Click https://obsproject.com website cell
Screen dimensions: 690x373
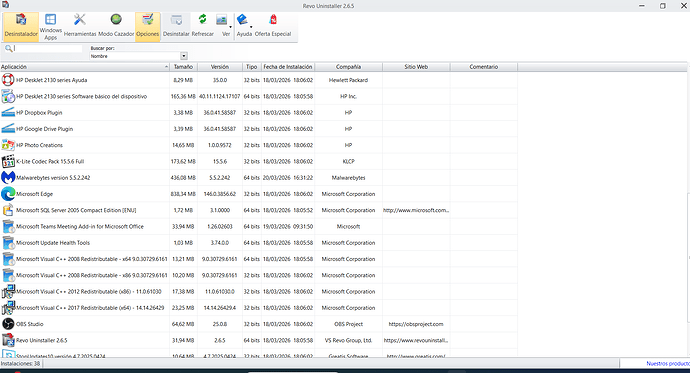[x=416, y=324]
